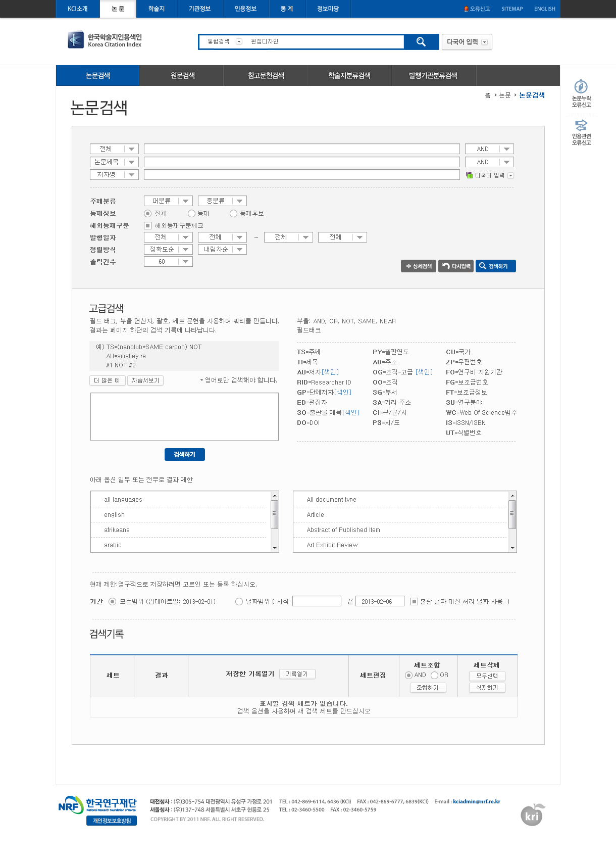This screenshot has height=864, width=616.
Task: Click the NRF 한국연구재단 footer logo
Action: [97, 804]
